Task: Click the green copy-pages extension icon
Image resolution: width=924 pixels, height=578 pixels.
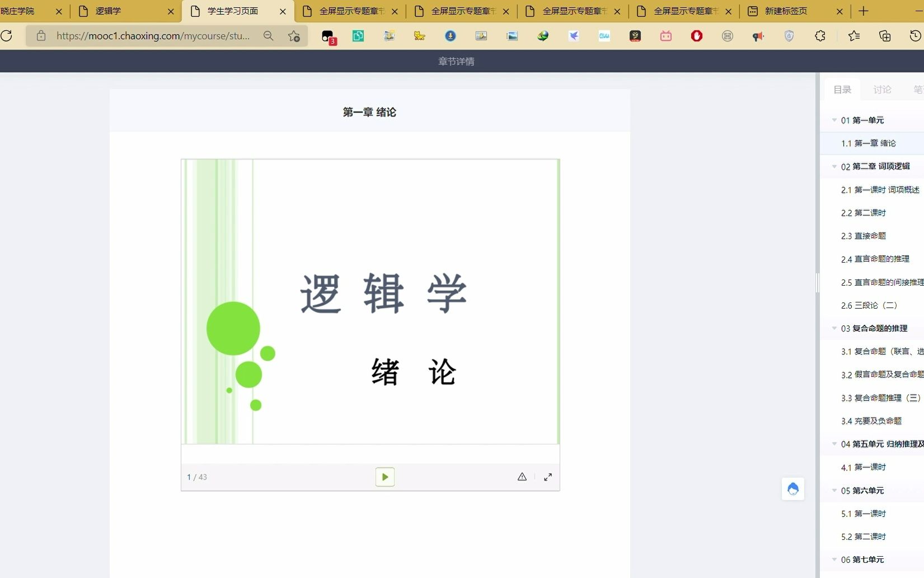Action: [x=358, y=36]
